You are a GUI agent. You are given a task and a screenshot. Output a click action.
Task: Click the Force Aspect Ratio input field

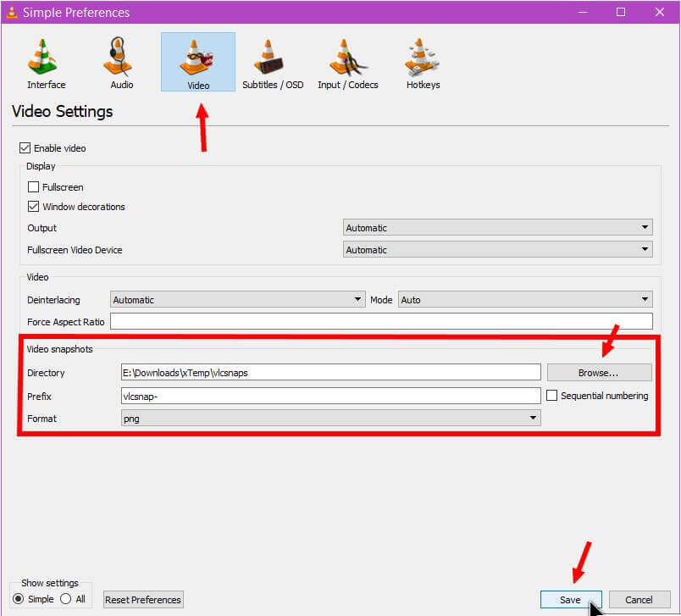381,321
